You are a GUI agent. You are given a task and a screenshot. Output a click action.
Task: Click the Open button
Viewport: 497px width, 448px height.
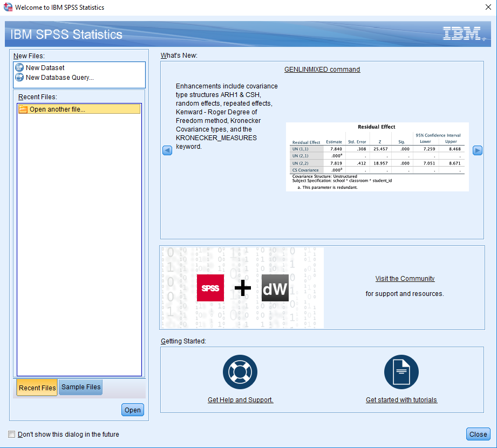(x=133, y=410)
